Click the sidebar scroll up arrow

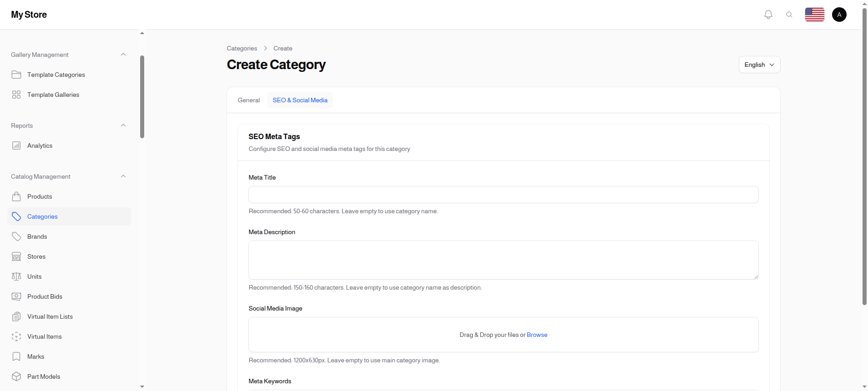(x=142, y=33)
